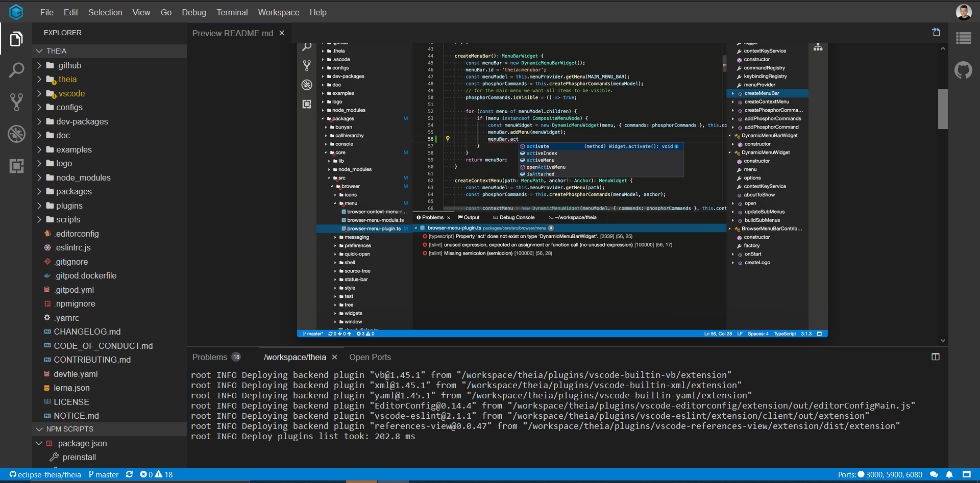This screenshot has height=483, width=980.
Task: Close the /workspace/theia terminal tab
Action: (x=335, y=357)
